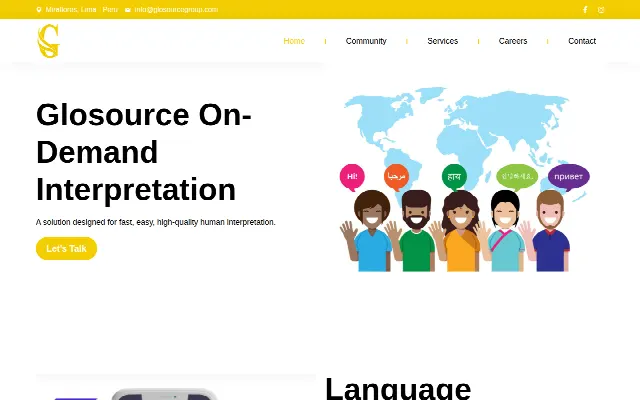Open the Facebook page icon
The height and width of the screenshot is (400, 640).
[x=585, y=10]
